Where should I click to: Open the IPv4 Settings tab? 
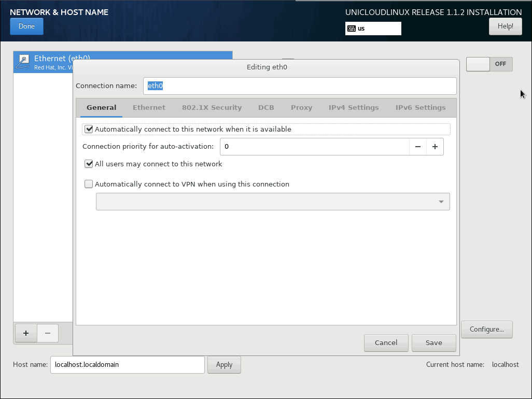pos(354,107)
